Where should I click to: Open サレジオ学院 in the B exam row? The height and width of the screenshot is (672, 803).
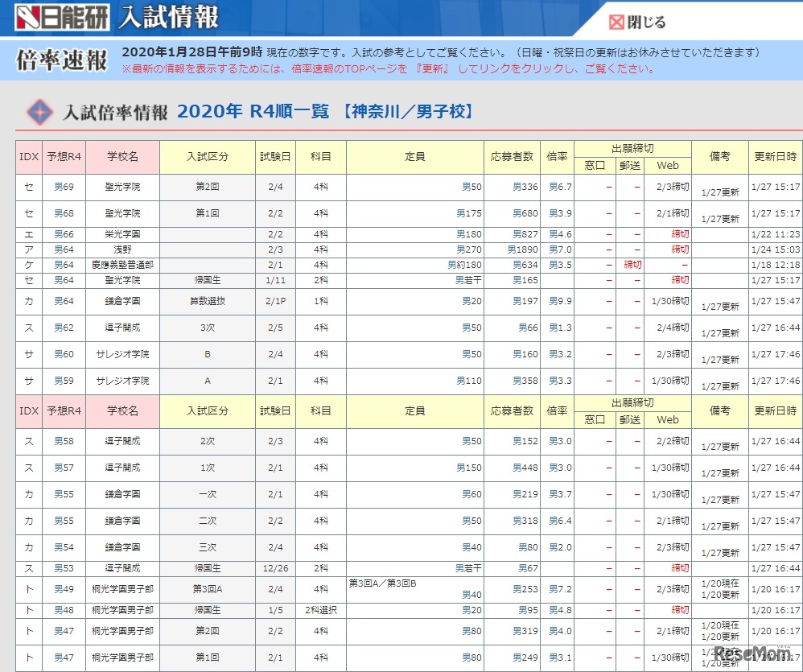[122, 354]
